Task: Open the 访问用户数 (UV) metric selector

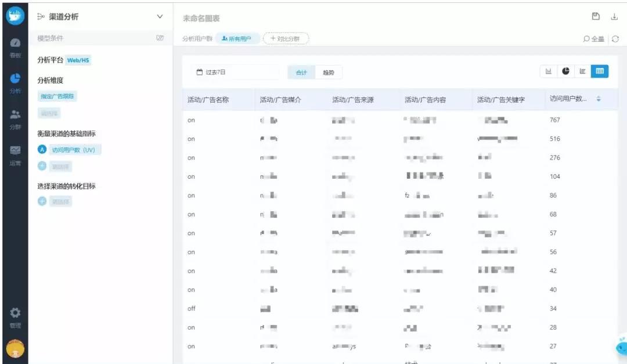Action: coord(75,150)
